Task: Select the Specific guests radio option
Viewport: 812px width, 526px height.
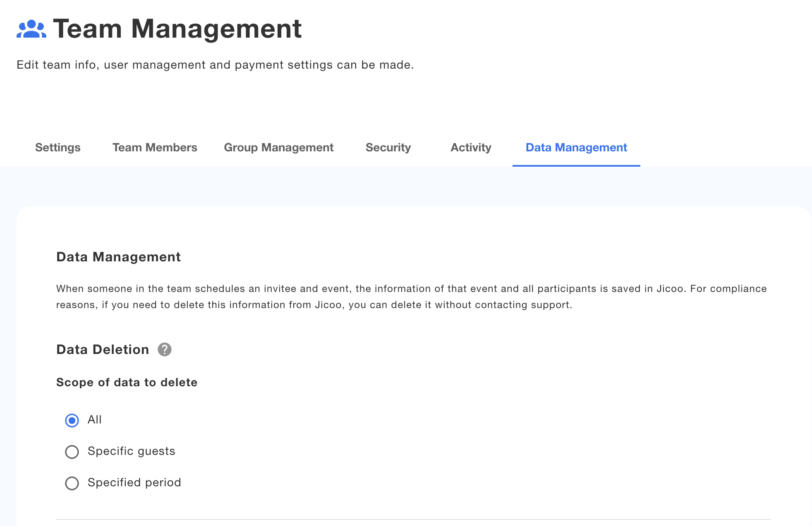Action: (72, 452)
